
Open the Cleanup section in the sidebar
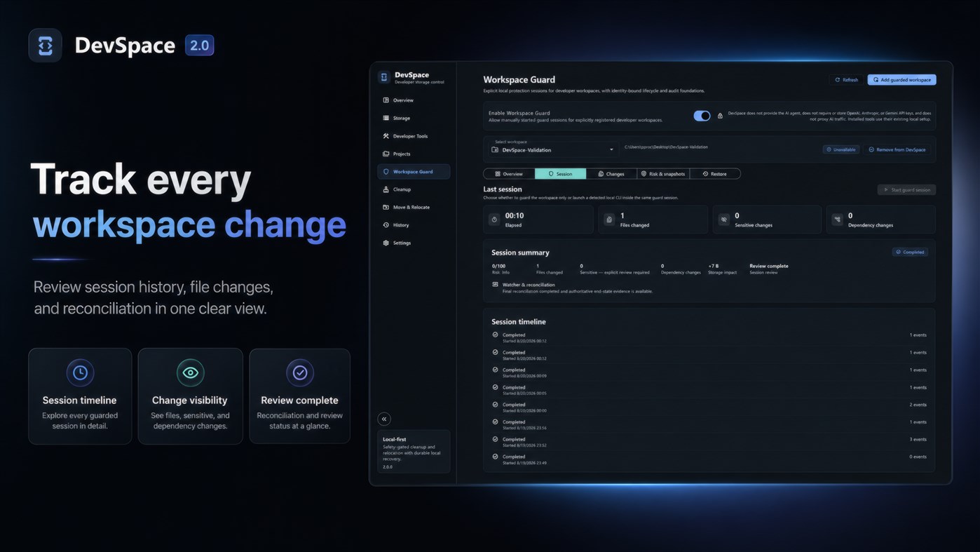click(414, 189)
